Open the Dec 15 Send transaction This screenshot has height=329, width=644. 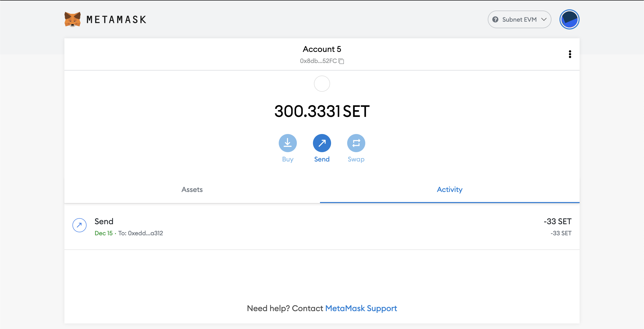coord(322,227)
